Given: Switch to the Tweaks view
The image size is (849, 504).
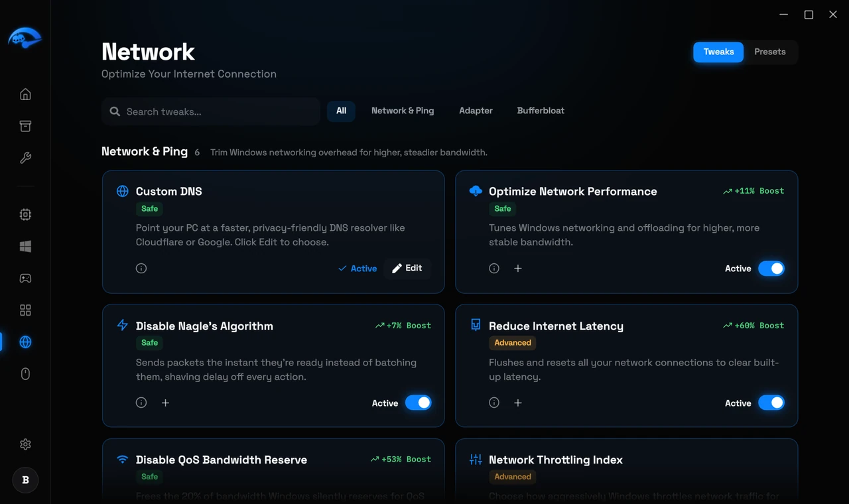Looking at the screenshot, I should 718,52.
